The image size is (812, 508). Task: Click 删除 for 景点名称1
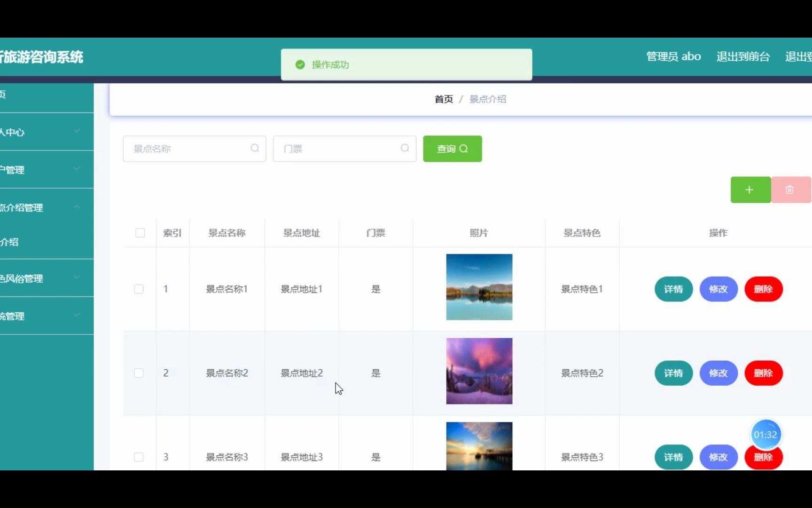pos(764,289)
